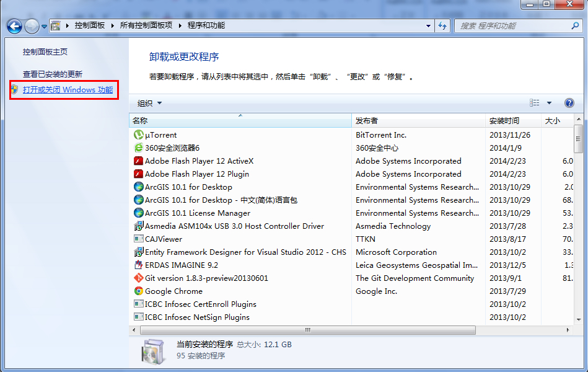Select the Google Chrome program icon
The width and height of the screenshot is (588, 372).
tap(138, 291)
